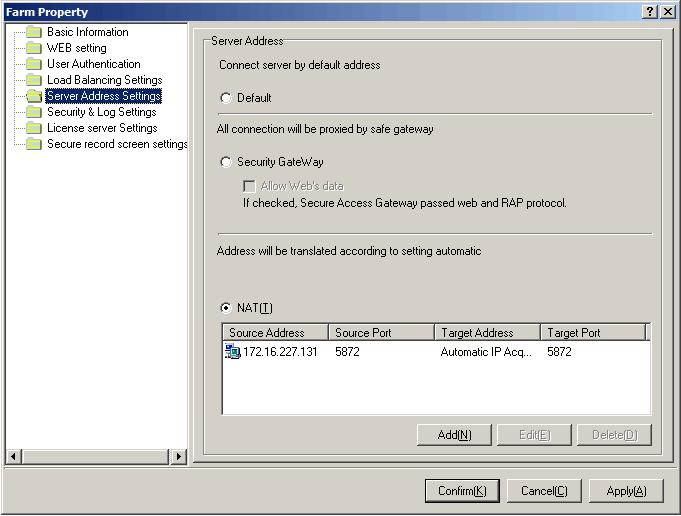Click the Security & Log Settings folder icon
This screenshot has height=516, width=681.
34,112
